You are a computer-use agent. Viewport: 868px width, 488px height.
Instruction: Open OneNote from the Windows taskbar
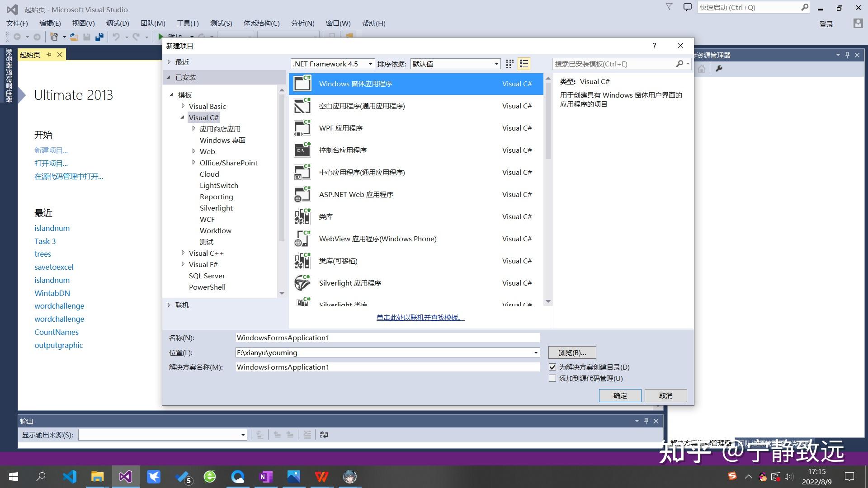click(266, 477)
